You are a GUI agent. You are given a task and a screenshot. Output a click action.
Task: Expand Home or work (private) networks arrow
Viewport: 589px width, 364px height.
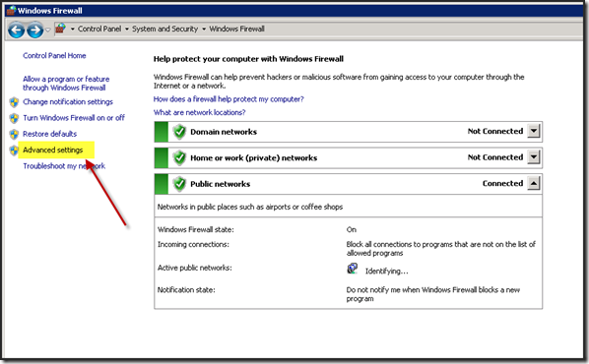pos(534,157)
